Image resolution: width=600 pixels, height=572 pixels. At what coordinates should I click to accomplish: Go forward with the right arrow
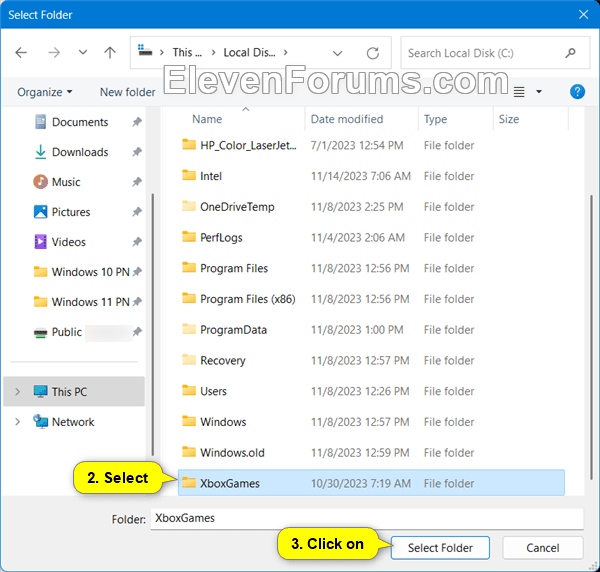click(x=54, y=52)
